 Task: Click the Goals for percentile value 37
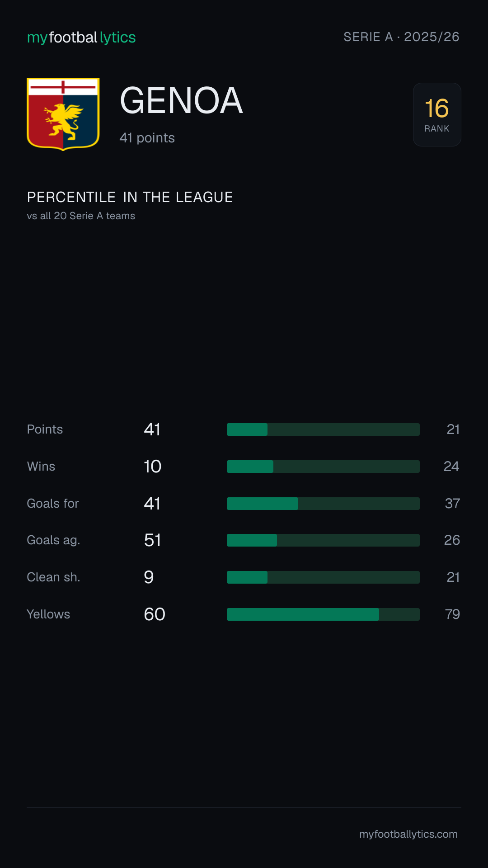point(452,504)
